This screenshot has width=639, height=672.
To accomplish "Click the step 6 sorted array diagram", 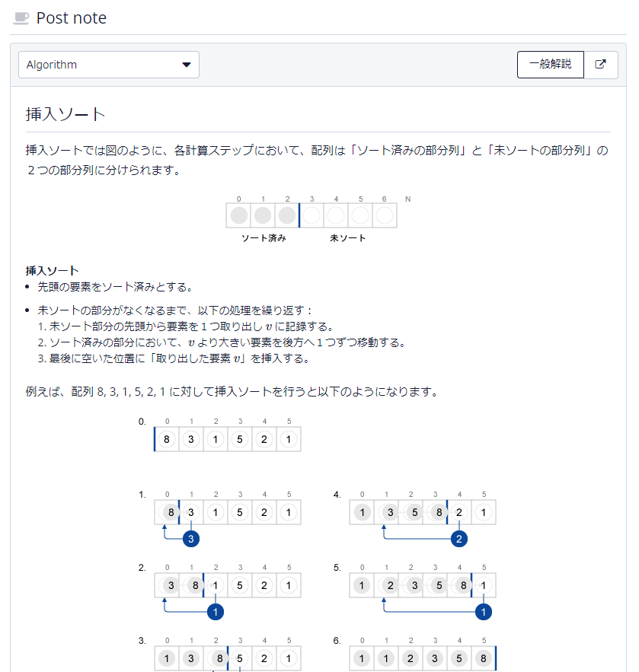I will click(x=422, y=658).
